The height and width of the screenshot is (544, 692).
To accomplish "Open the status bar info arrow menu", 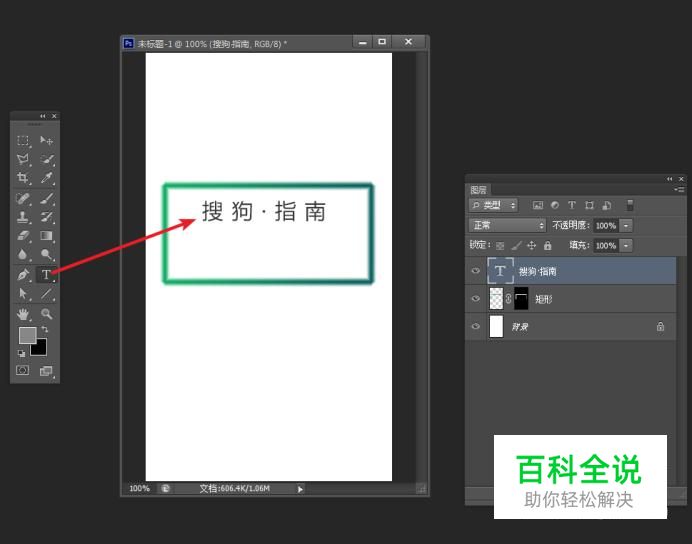I will click(x=300, y=489).
